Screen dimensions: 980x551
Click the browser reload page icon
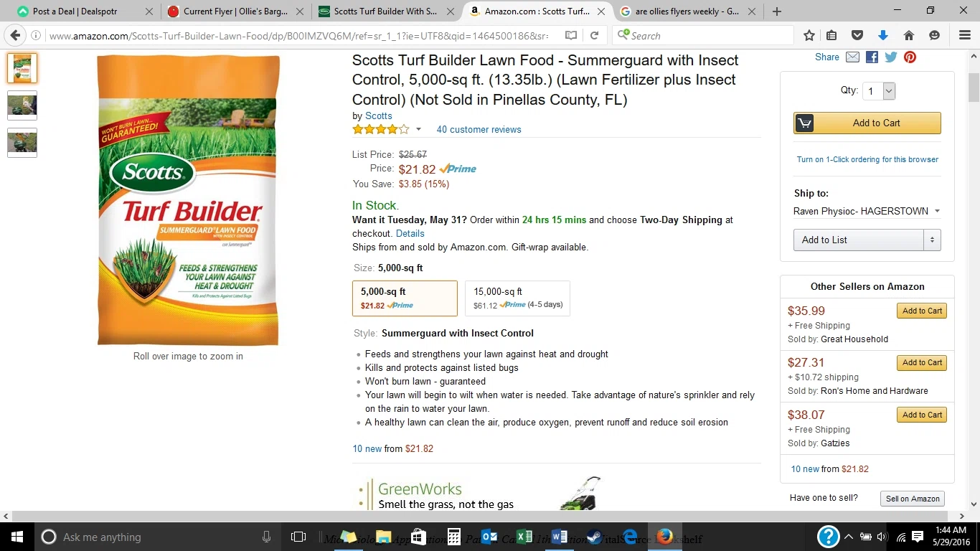(594, 35)
